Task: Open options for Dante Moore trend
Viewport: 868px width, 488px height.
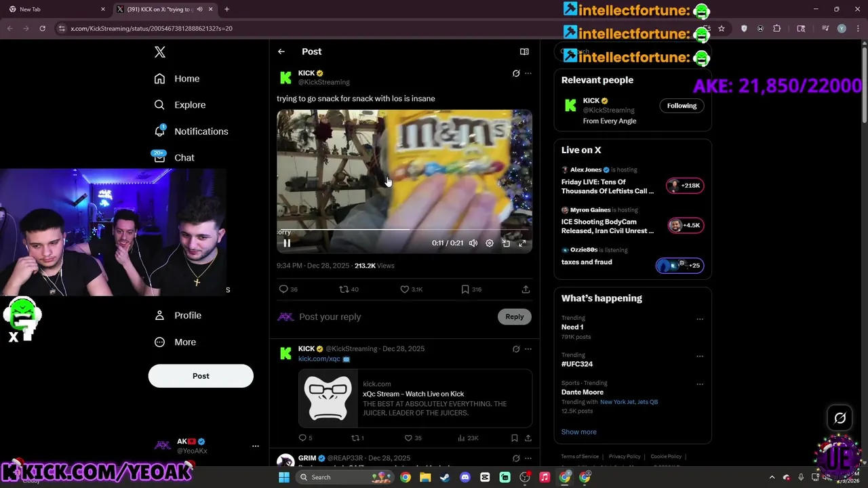Action: [700, 384]
